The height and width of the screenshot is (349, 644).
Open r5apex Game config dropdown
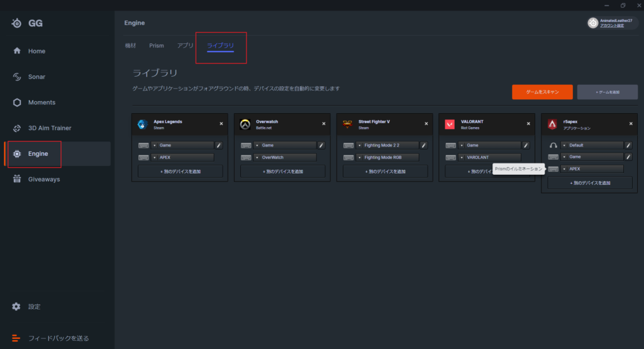tap(592, 157)
